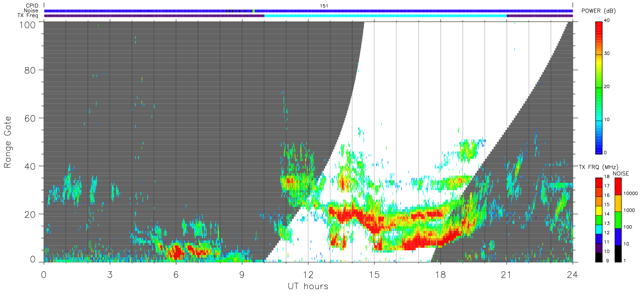Click the x-axis tick label '24'
The height and width of the screenshot is (297, 644).
click(573, 274)
